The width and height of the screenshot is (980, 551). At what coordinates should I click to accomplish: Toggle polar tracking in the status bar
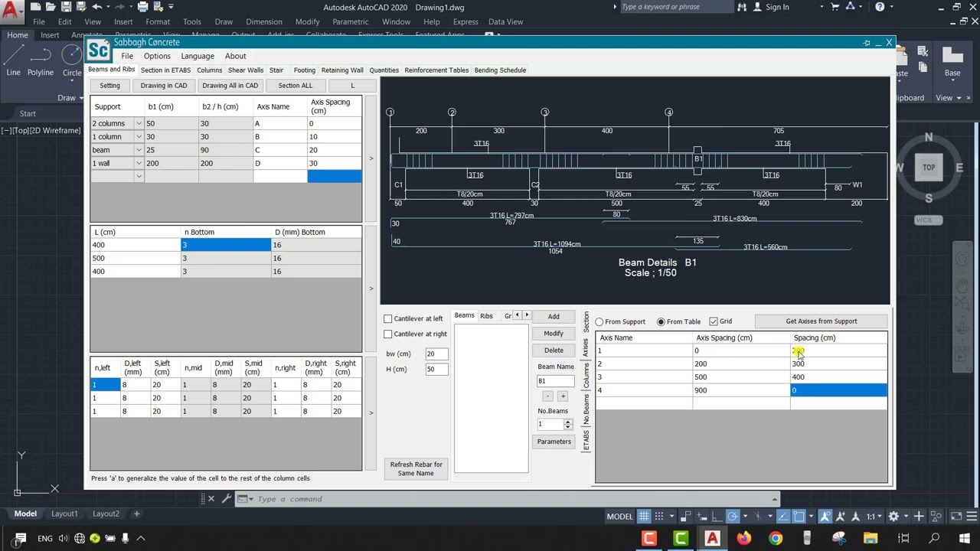point(733,516)
